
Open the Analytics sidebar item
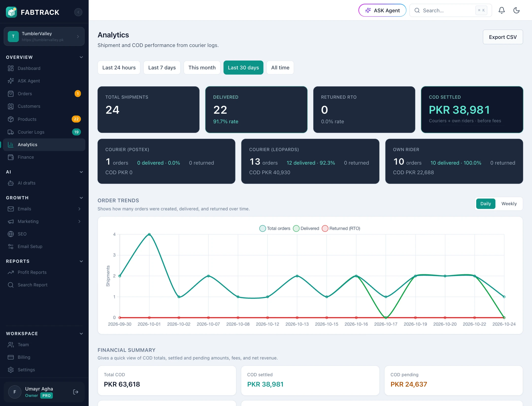tap(44, 144)
